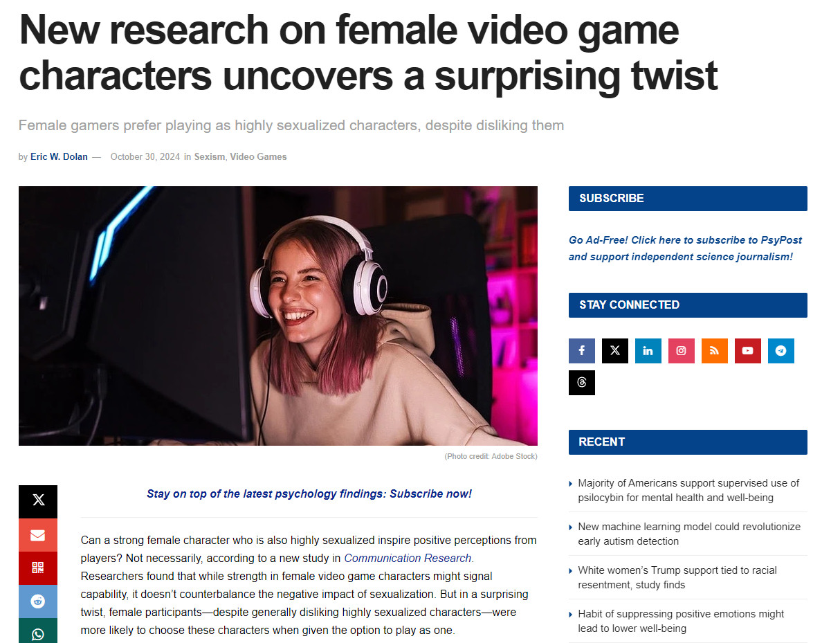840x643 pixels.
Task: Share the article by email icon
Action: click(38, 535)
